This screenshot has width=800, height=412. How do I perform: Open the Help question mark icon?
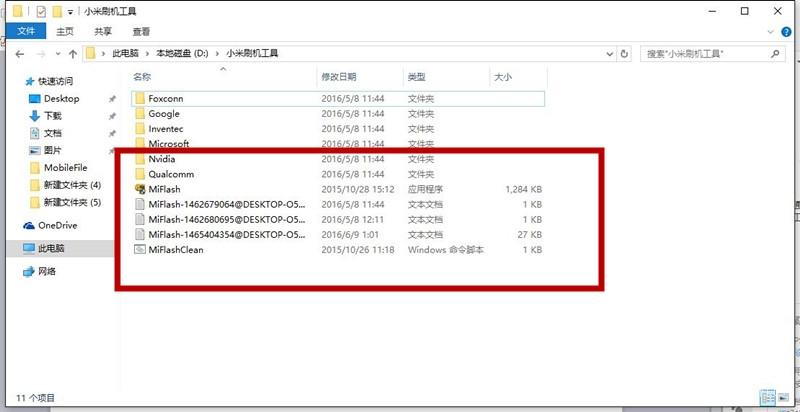[x=786, y=32]
